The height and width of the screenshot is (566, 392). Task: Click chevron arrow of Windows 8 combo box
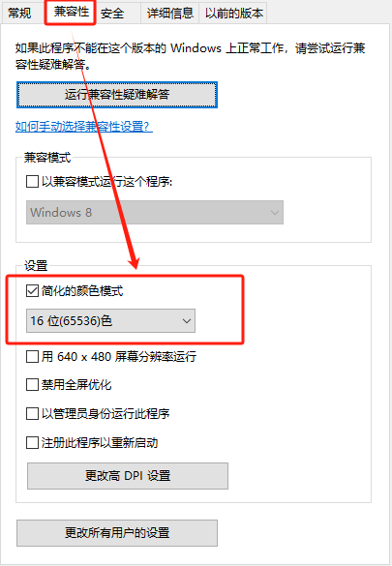(x=275, y=212)
